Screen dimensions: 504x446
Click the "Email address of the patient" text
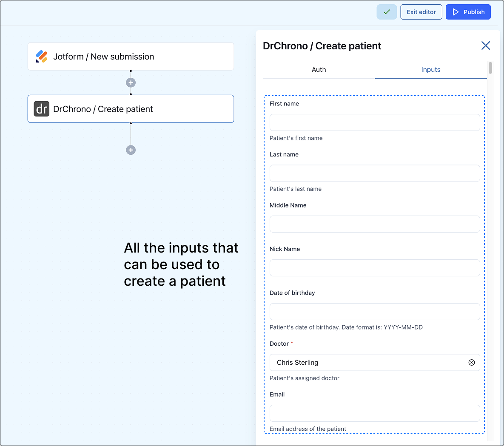pos(308,429)
